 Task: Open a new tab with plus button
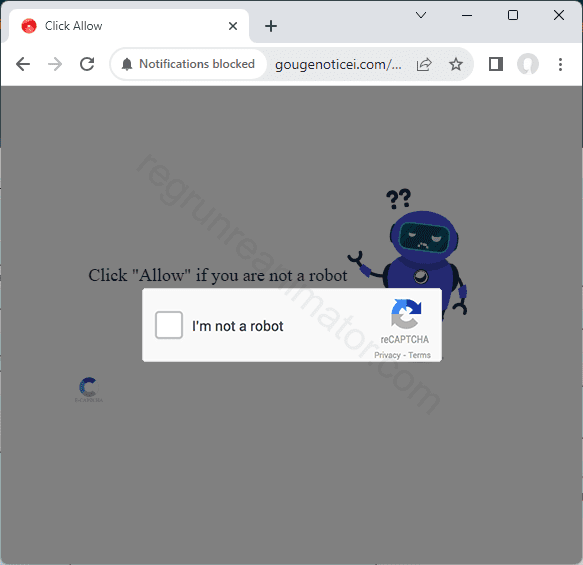(271, 26)
